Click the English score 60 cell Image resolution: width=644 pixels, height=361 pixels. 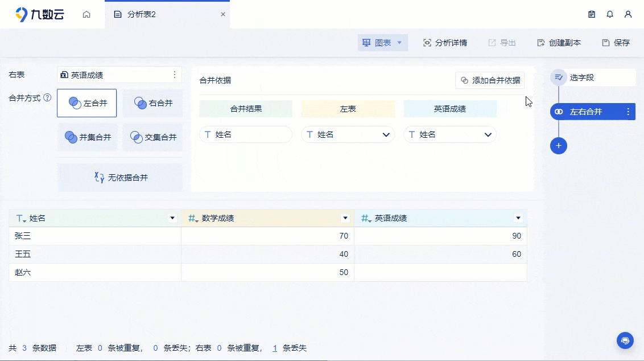click(441, 254)
